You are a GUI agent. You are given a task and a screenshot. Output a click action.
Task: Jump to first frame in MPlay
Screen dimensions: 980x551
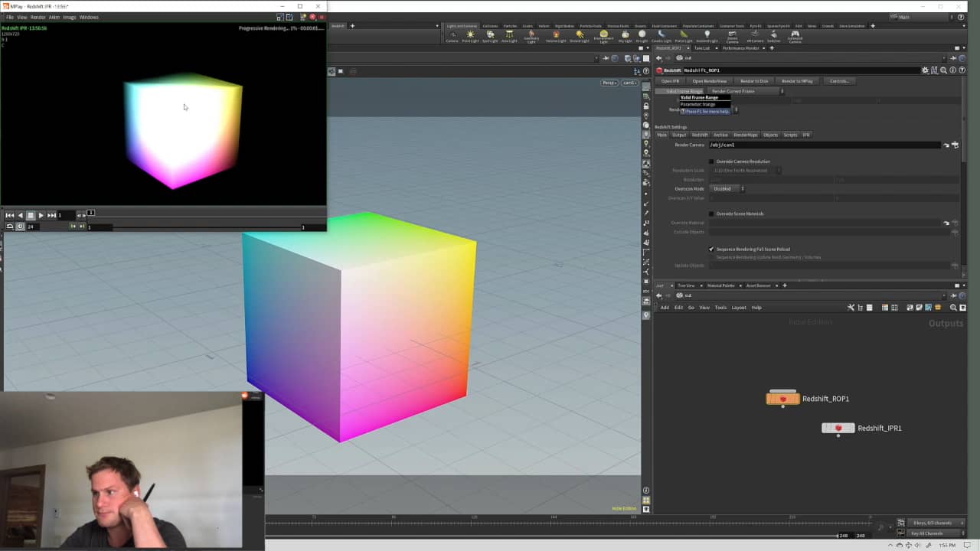pyautogui.click(x=10, y=215)
